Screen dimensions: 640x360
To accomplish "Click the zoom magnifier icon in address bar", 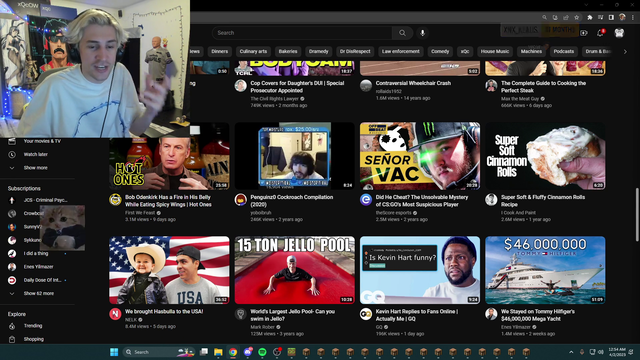I will [544, 18].
